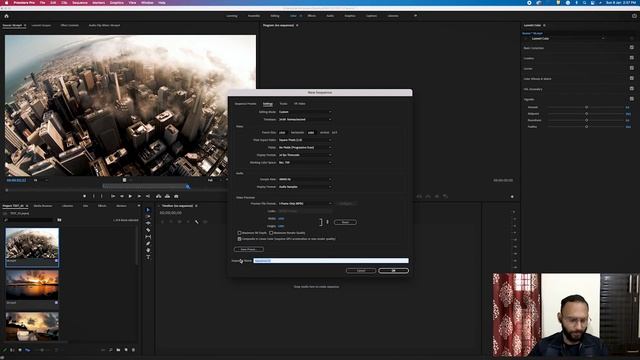Open the File menu in menu bar
The height and width of the screenshot is (360, 640).
tap(42, 2)
